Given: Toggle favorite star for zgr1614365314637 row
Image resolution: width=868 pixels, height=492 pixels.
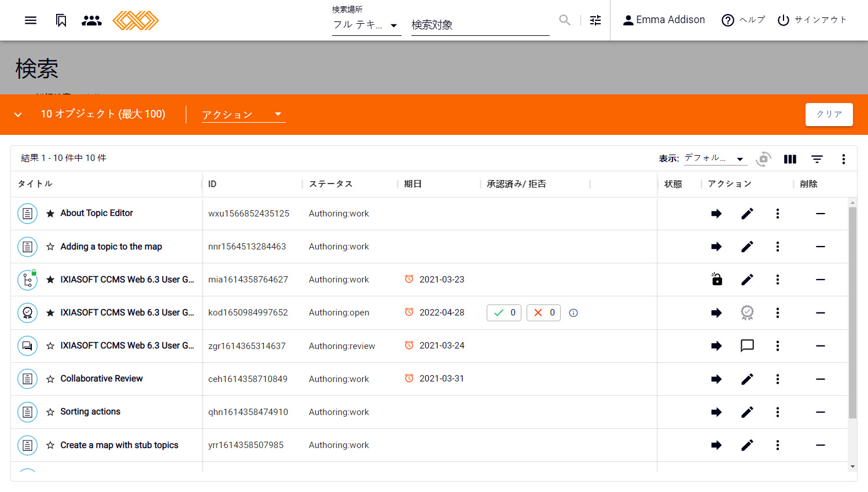Looking at the screenshot, I should tap(50, 346).
